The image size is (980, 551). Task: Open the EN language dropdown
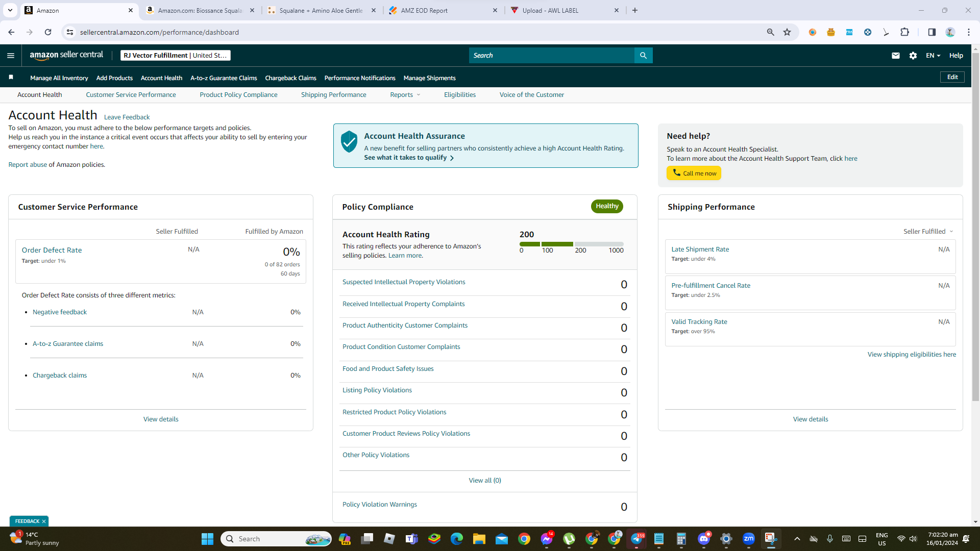coord(933,56)
